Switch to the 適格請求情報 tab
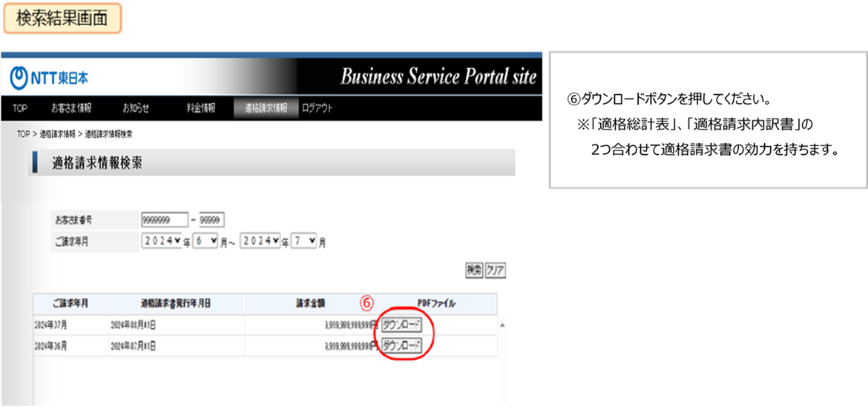This screenshot has height=415, width=868. [266, 108]
